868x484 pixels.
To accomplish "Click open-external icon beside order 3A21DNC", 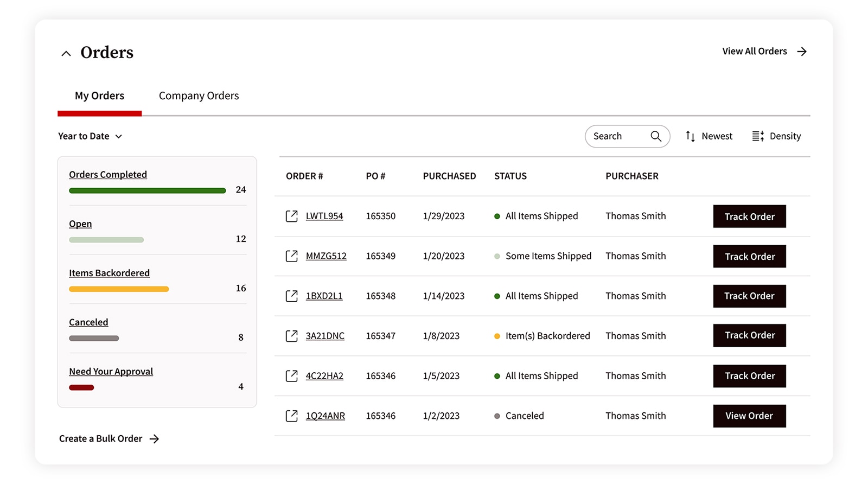I will point(291,336).
